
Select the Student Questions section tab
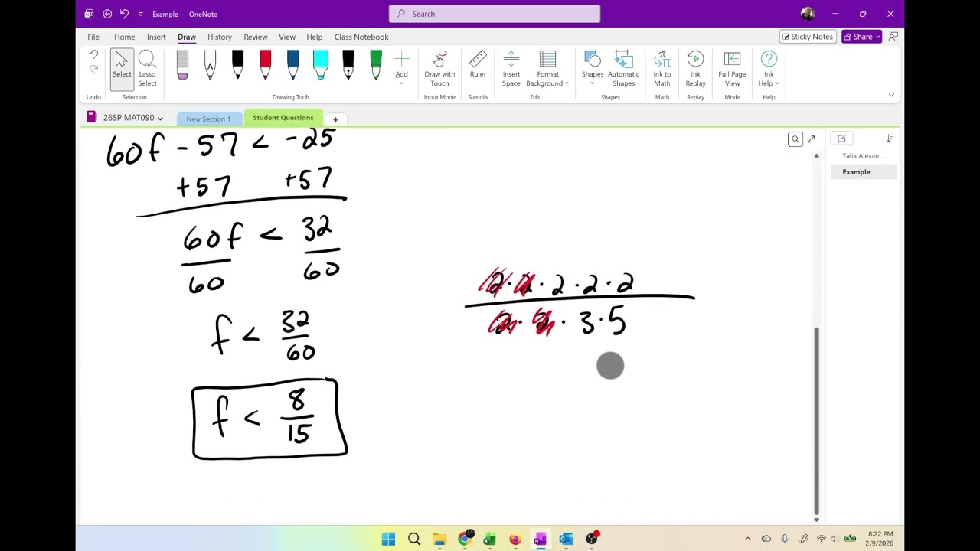click(283, 118)
